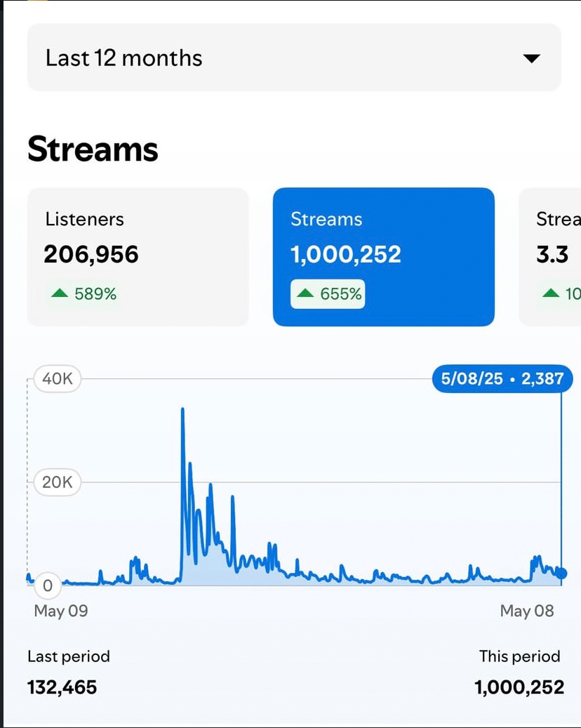581x728 pixels.
Task: Click the 40K axis label bubble
Action: (56, 378)
